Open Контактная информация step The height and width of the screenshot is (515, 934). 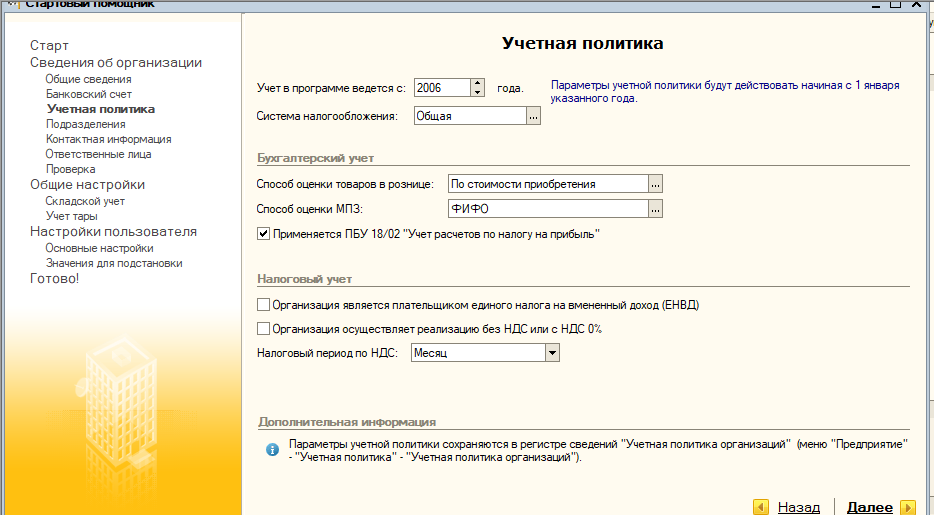click(x=108, y=139)
